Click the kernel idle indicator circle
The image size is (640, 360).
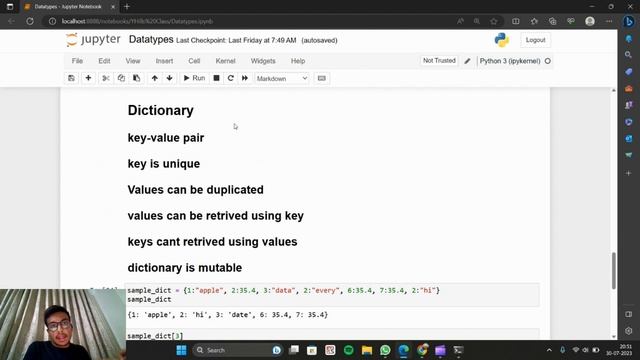coord(548,61)
